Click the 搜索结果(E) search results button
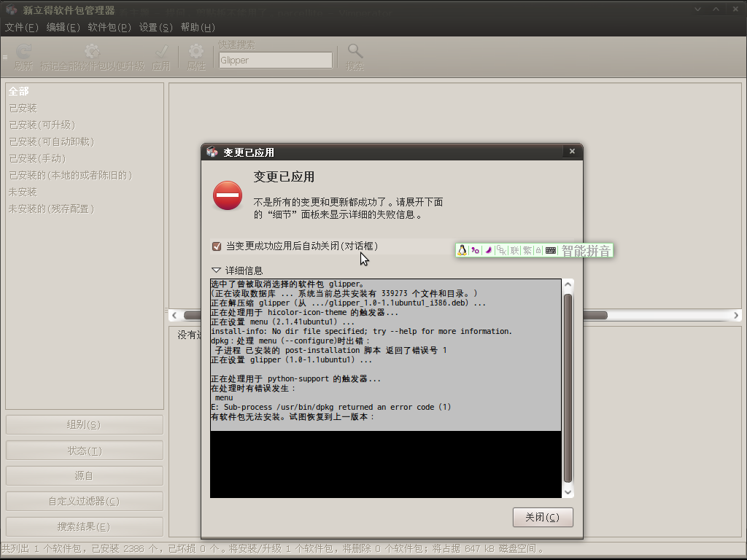This screenshot has width=747, height=560. tap(85, 526)
